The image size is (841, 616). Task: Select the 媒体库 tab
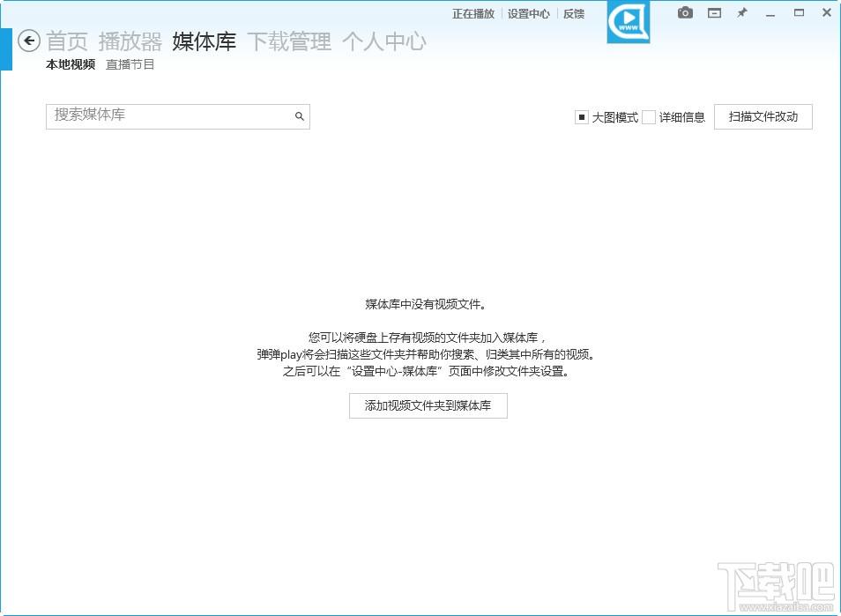205,41
